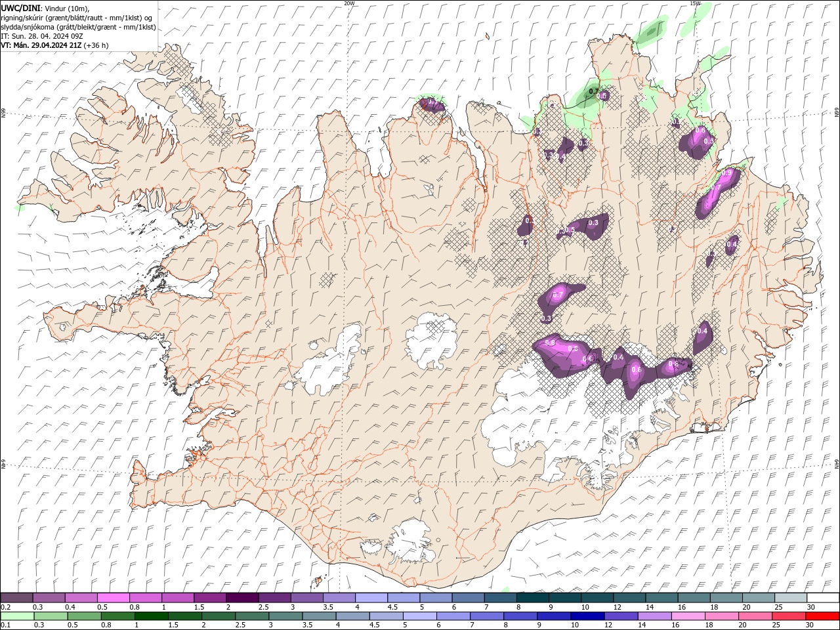Select the bright red 30 swatch on the rain scale
The height and width of the screenshot is (630, 840).
point(822,616)
